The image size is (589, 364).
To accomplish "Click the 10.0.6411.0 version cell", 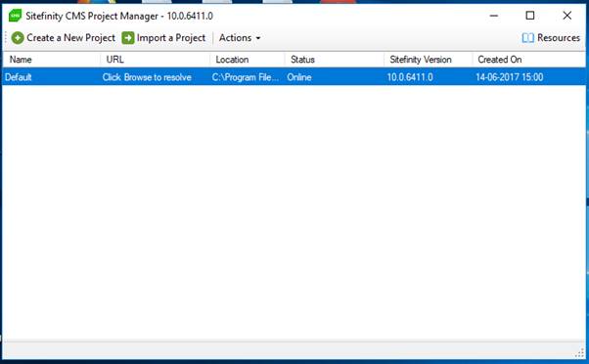I will (x=410, y=77).
